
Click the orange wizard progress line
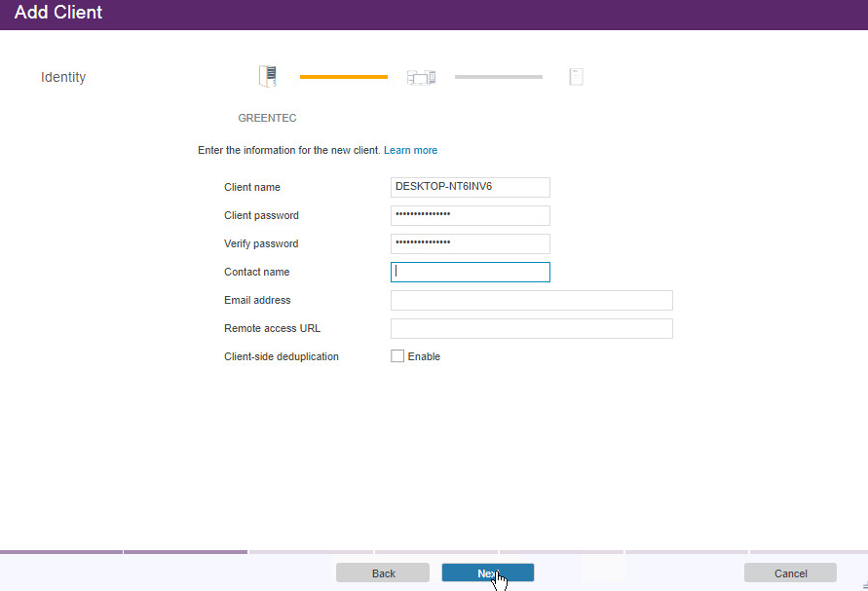[x=343, y=77]
